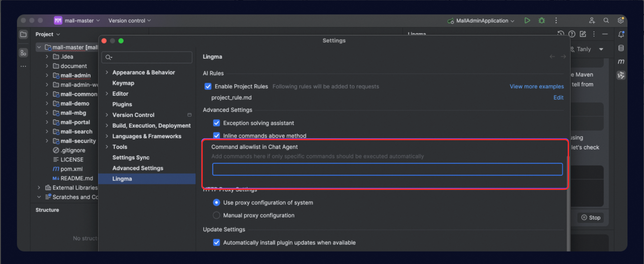Click the View more examples link
This screenshot has width=644, height=264.
(537, 86)
